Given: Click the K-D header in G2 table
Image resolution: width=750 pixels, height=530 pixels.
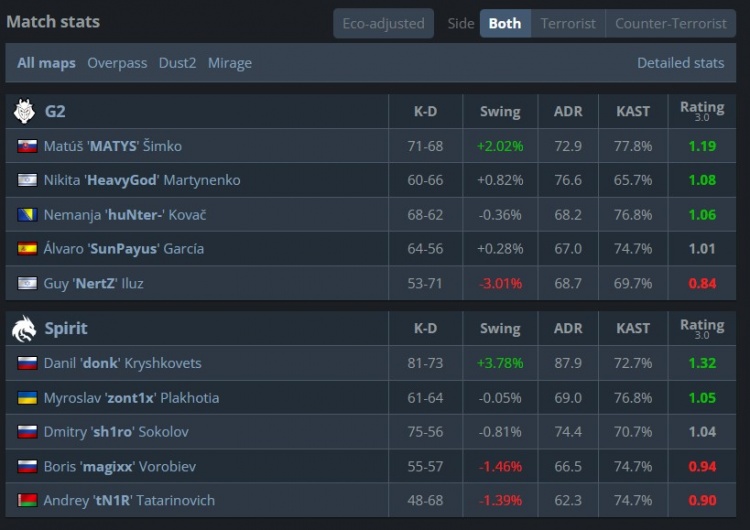Looking at the screenshot, I should [425, 111].
